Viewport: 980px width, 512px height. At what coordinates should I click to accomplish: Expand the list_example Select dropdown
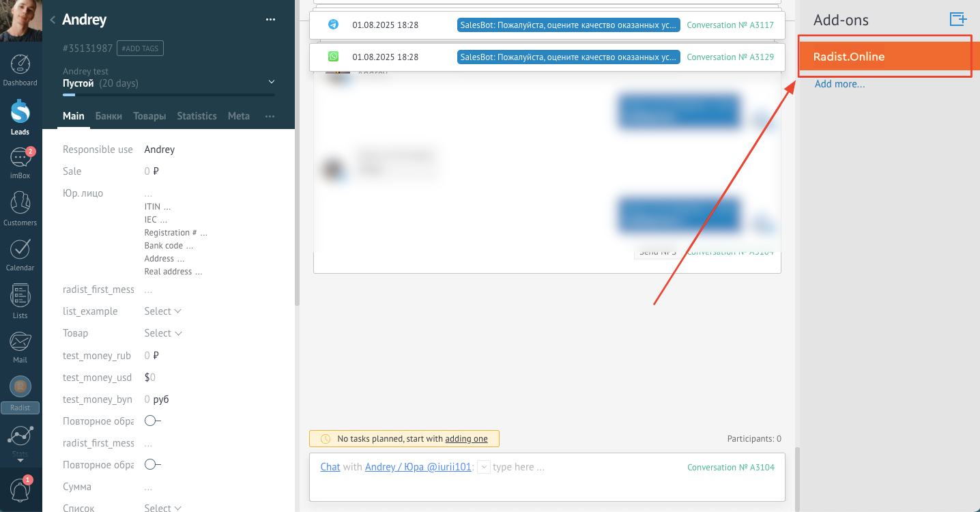tap(163, 311)
